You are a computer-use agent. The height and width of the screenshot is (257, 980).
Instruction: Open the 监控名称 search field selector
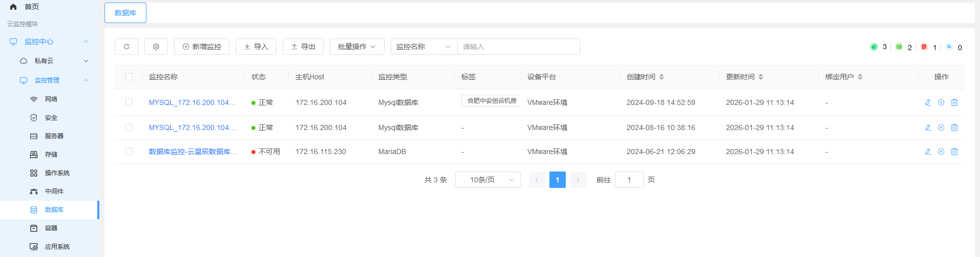pyautogui.click(x=424, y=47)
